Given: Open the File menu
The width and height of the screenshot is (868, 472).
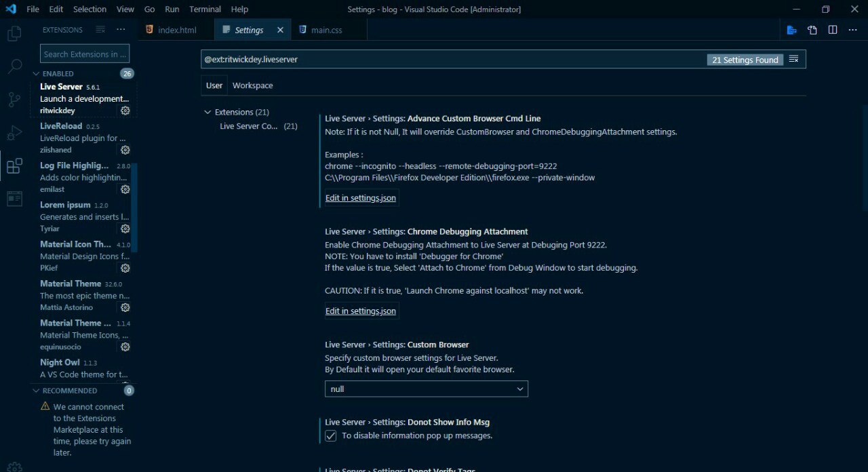Looking at the screenshot, I should 33,9.
